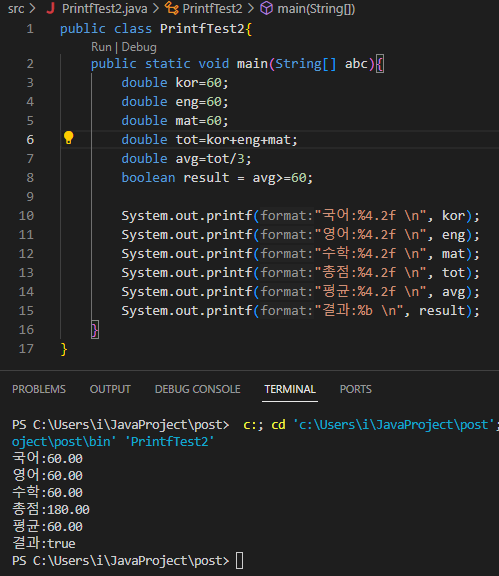Screen dimensions: 499x576
Task: Select the TERMINAL tab
Action: [x=290, y=389]
